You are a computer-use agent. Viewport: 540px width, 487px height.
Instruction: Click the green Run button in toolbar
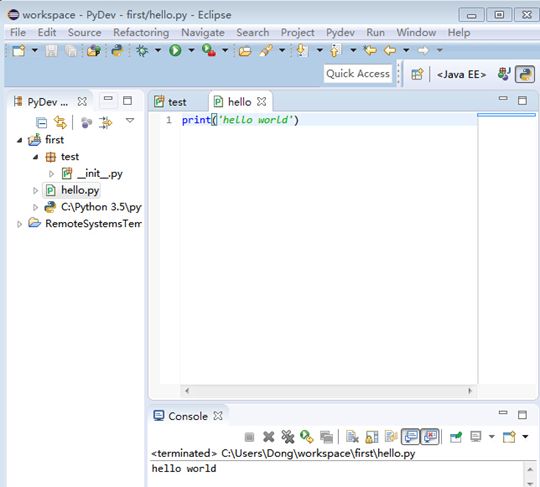click(175, 51)
